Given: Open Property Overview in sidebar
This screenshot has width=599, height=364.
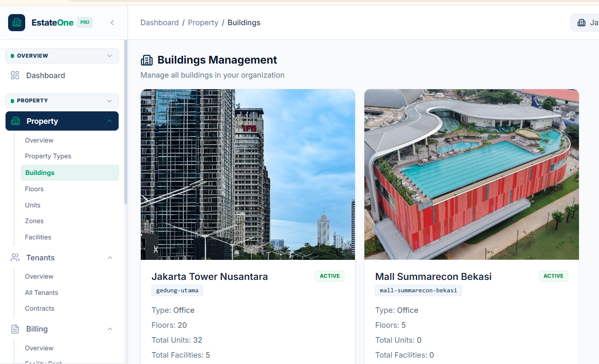Looking at the screenshot, I should (39, 140).
